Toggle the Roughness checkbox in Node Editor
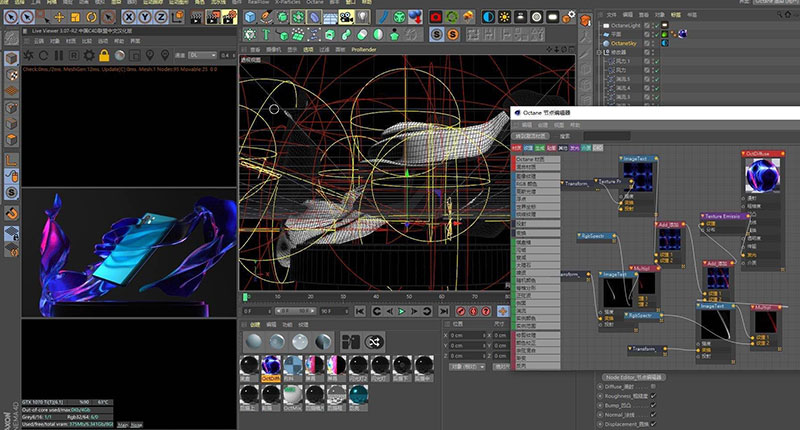The width and height of the screenshot is (800, 430). pos(653,396)
